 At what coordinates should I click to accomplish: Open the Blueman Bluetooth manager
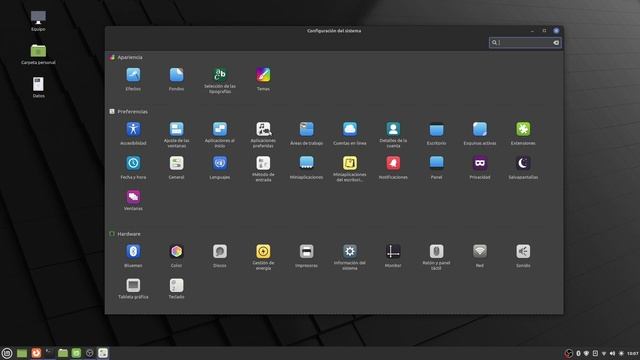coord(133,256)
